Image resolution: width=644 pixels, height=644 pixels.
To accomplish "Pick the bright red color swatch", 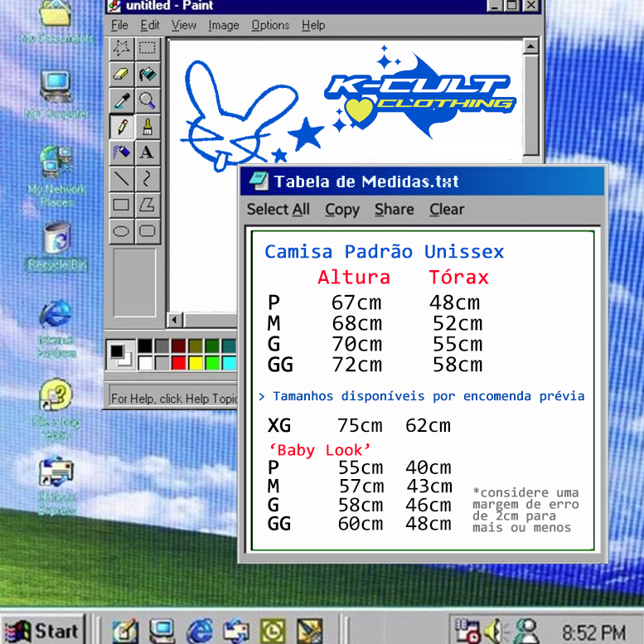I will (178, 362).
